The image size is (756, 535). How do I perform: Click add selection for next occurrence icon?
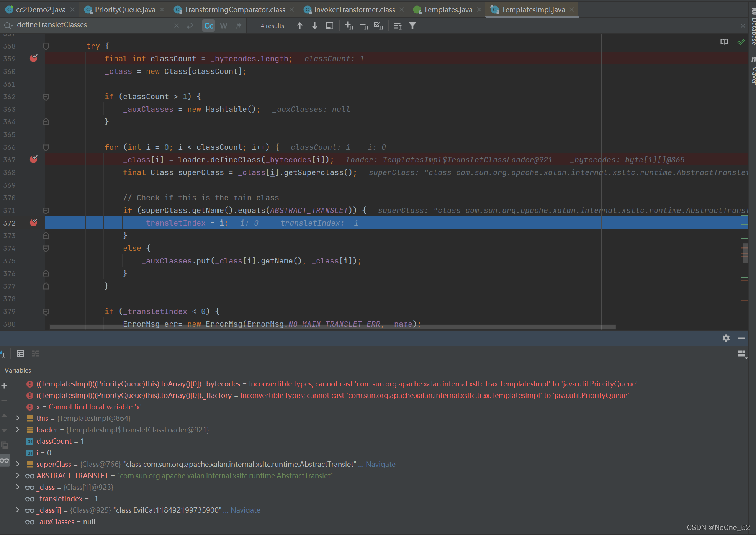point(349,26)
